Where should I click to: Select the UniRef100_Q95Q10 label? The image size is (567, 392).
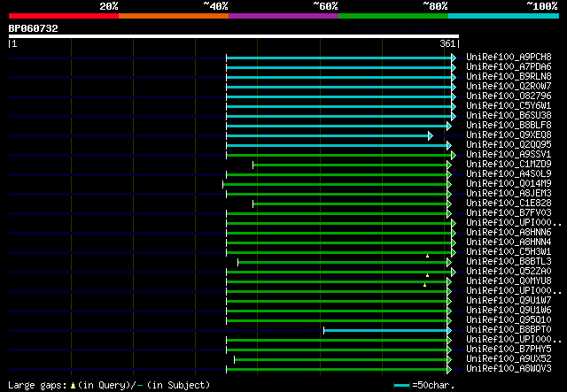(509, 319)
